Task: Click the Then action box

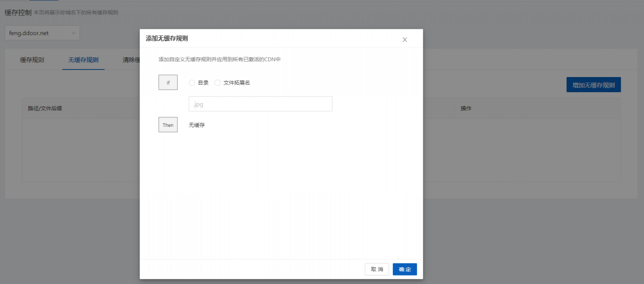Action: [x=168, y=125]
